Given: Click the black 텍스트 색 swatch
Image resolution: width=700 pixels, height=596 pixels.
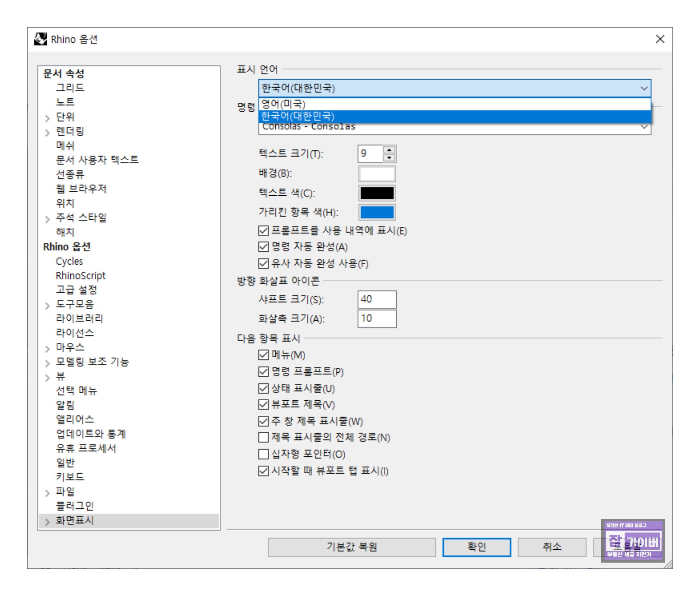Looking at the screenshot, I should [377, 193].
